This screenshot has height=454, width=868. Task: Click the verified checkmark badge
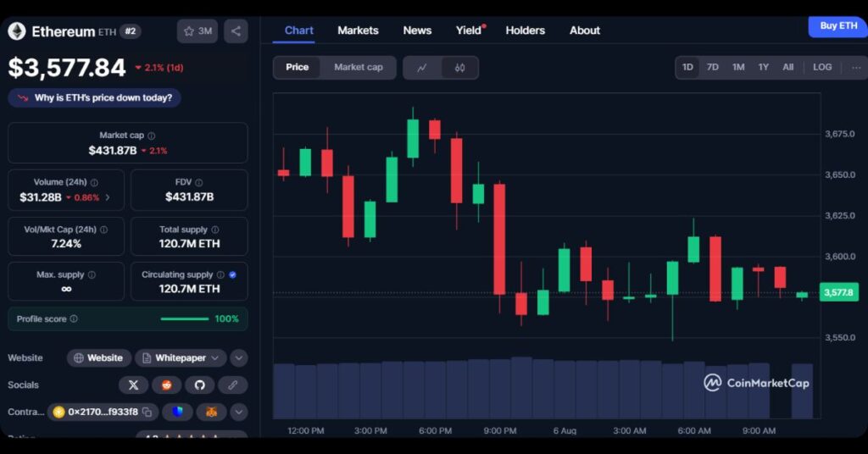pyautogui.click(x=232, y=274)
